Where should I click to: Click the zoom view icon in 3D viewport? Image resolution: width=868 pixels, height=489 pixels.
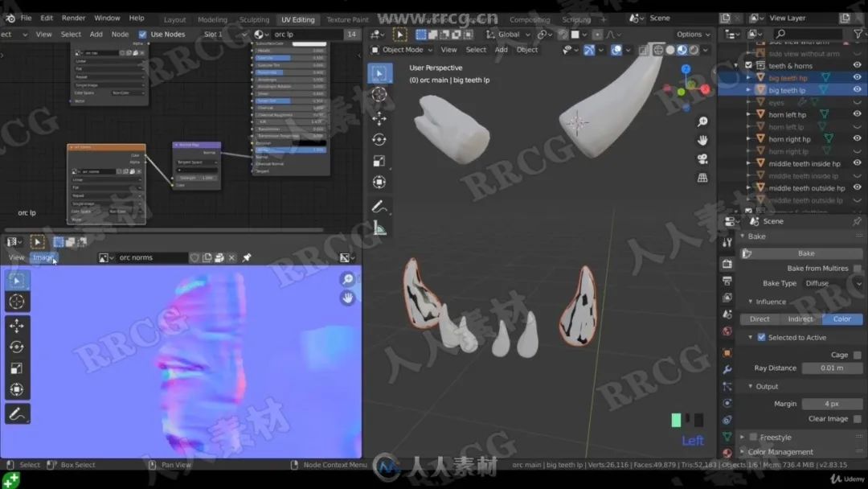point(702,121)
